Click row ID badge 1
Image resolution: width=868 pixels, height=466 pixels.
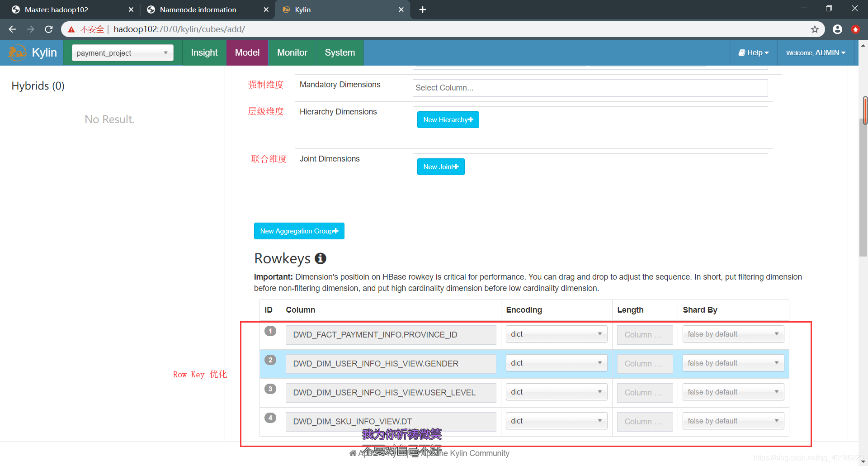coord(270,331)
